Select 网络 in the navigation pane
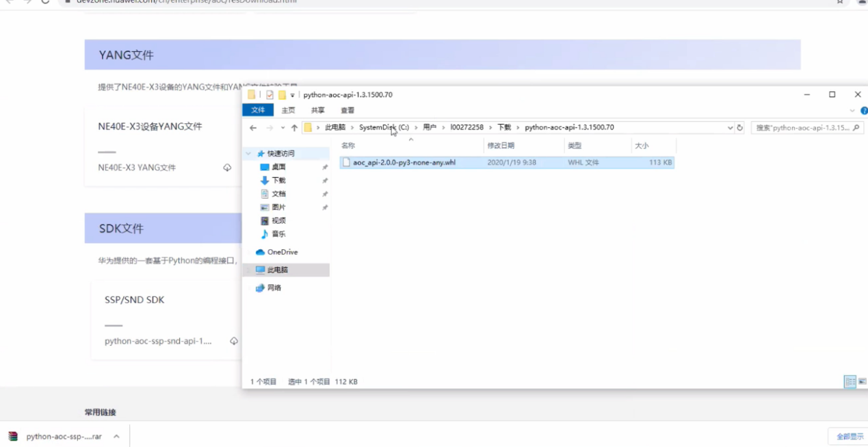The width and height of the screenshot is (868, 447). 274,288
